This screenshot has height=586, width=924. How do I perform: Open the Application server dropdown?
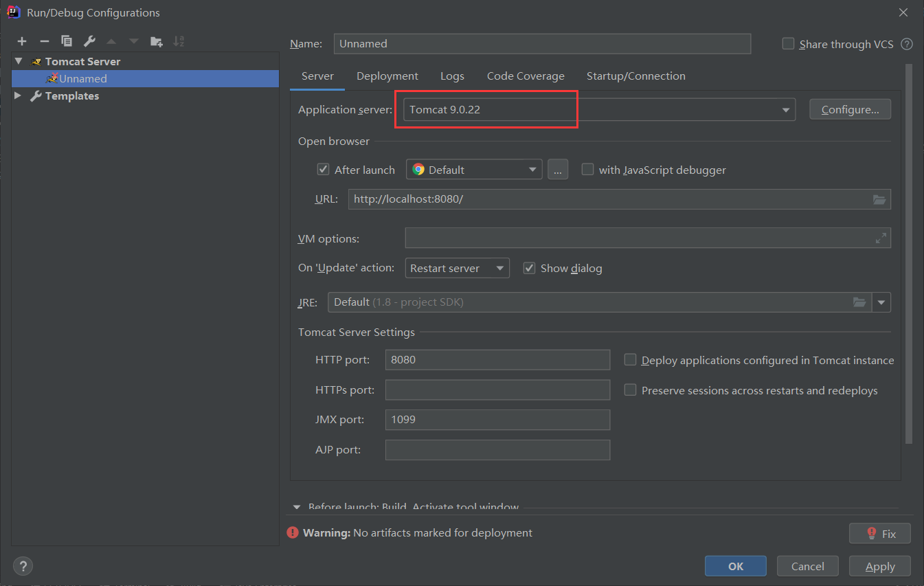coord(785,110)
